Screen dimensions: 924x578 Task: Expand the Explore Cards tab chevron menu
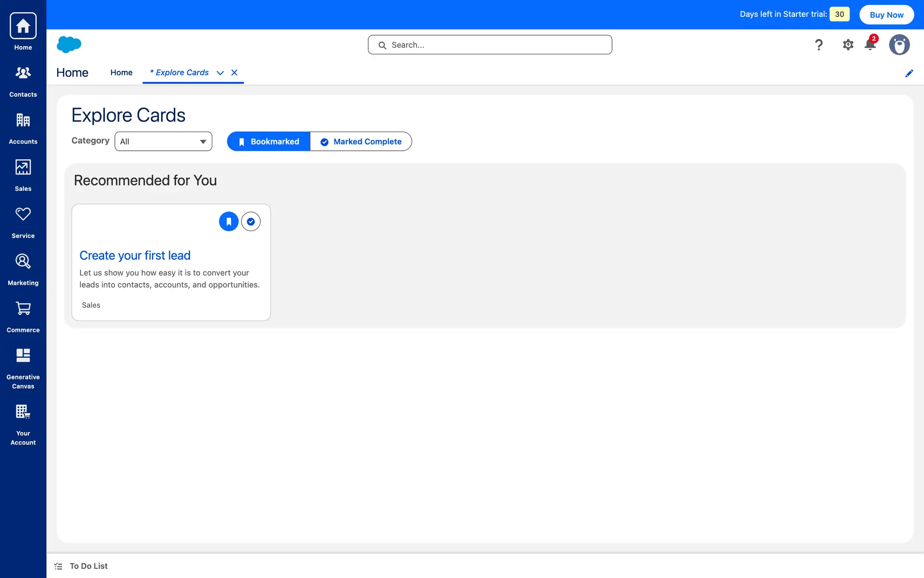220,73
